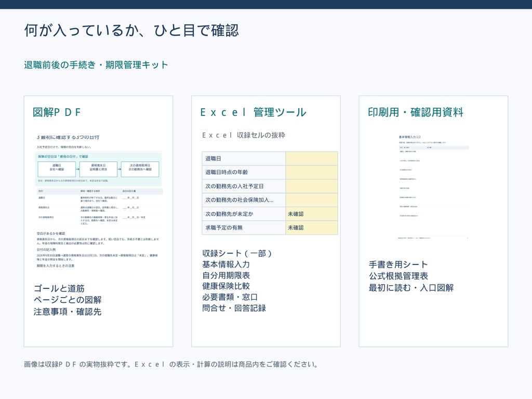Click the 手書き用シート text
532x399 pixels.
pos(398,264)
